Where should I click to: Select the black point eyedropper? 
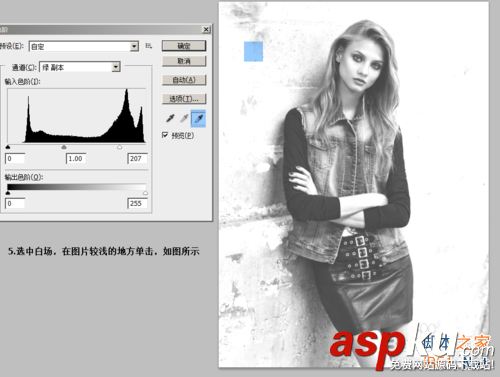(170, 118)
